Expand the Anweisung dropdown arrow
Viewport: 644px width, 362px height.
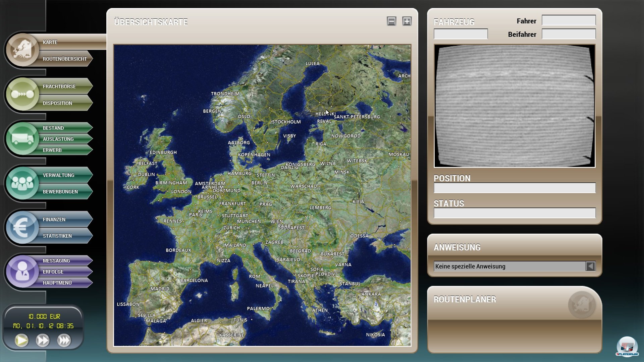tap(590, 266)
